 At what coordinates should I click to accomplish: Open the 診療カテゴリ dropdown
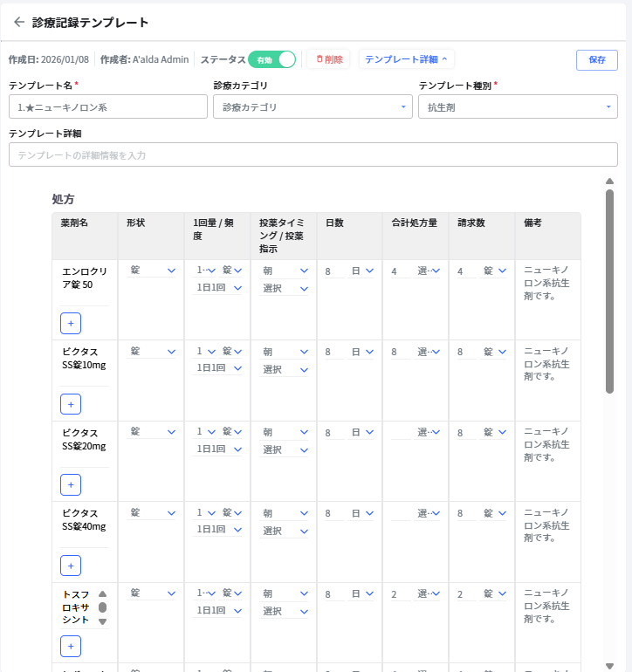pos(313,106)
